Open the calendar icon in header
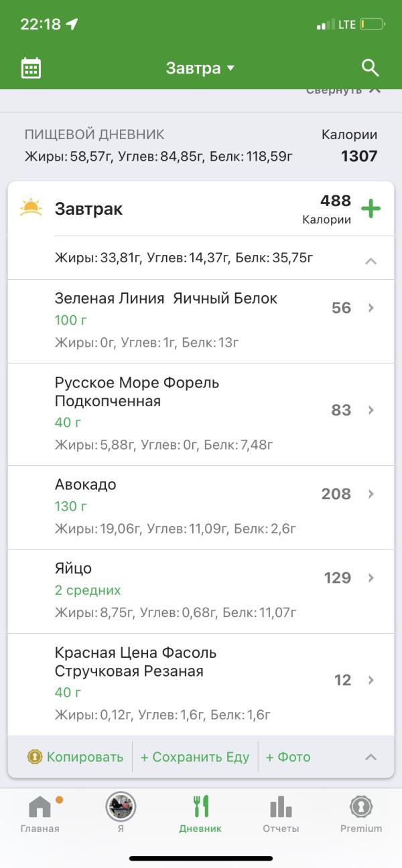 [x=31, y=68]
